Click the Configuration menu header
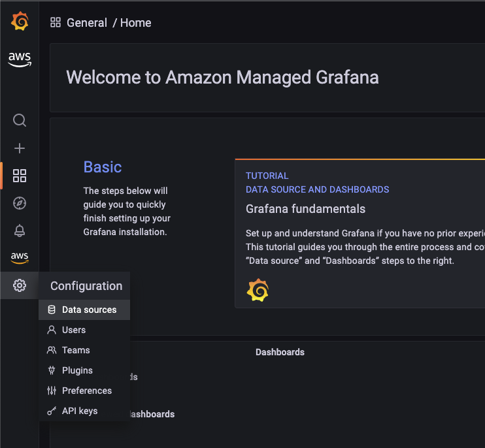This screenshot has width=485, height=448. pos(84,286)
